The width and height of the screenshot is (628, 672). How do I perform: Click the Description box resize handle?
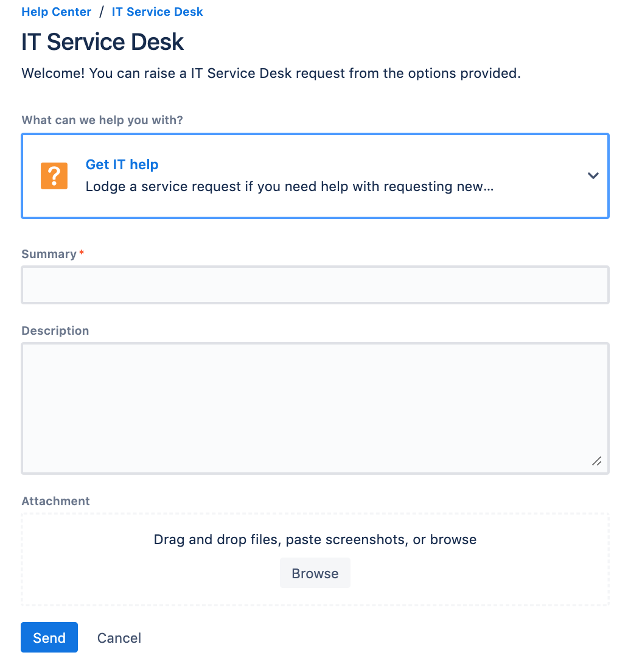pos(597,461)
